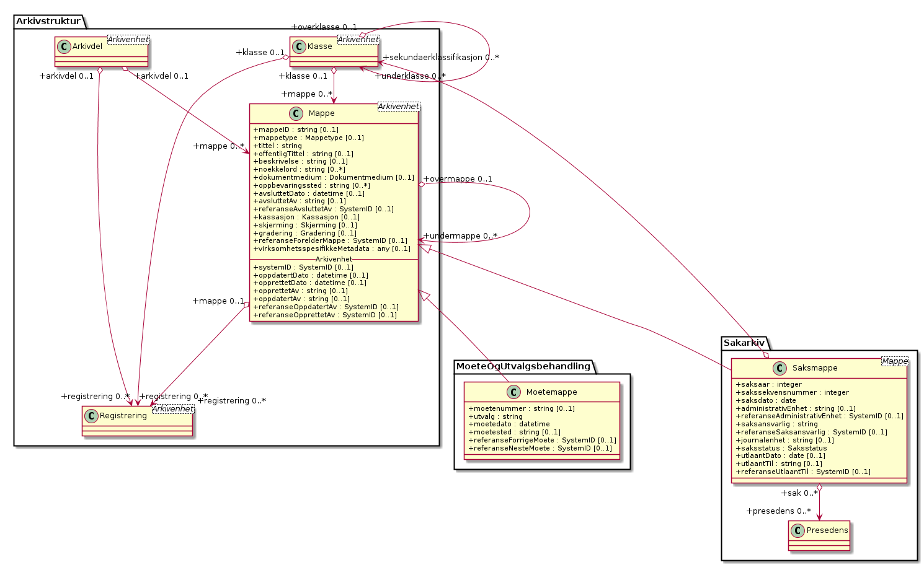Click the +utlaantDato attribute line
Screen dimensions: 924x567
[x=780, y=456]
